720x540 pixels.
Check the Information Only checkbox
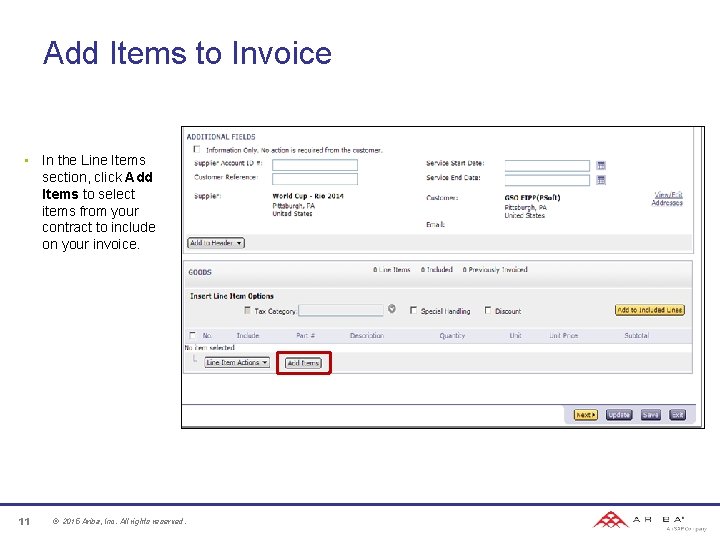pyautogui.click(x=197, y=149)
